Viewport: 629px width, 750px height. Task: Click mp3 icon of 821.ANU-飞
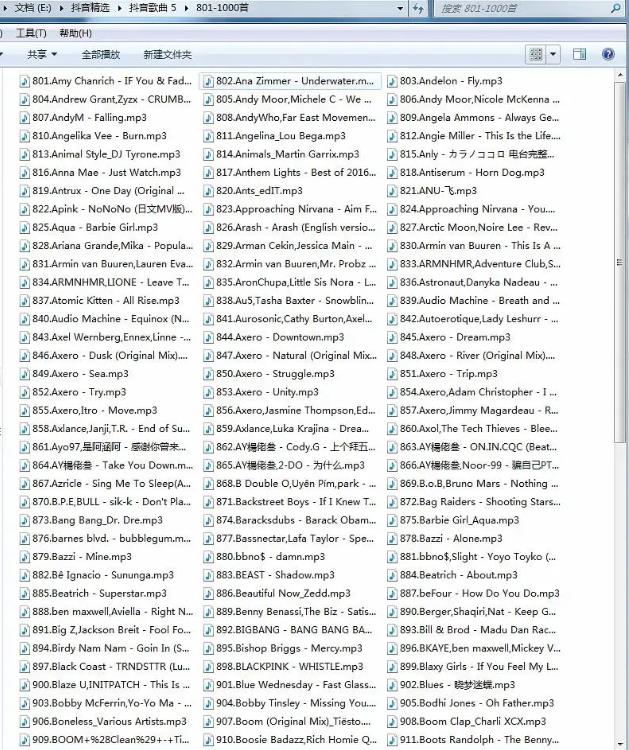pyautogui.click(x=392, y=191)
